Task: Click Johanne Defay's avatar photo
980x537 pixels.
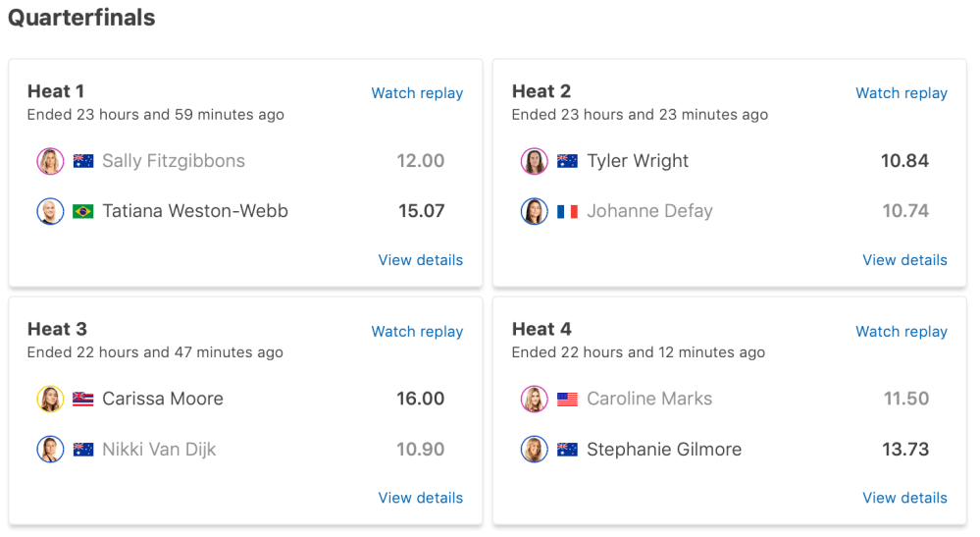Action: point(534,211)
